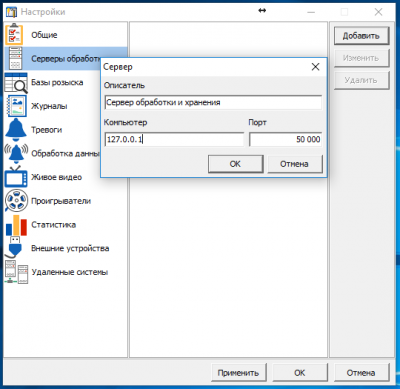The width and height of the screenshot is (400, 389).
Task: Click the Тревоги bell icon
Action: (x=15, y=130)
